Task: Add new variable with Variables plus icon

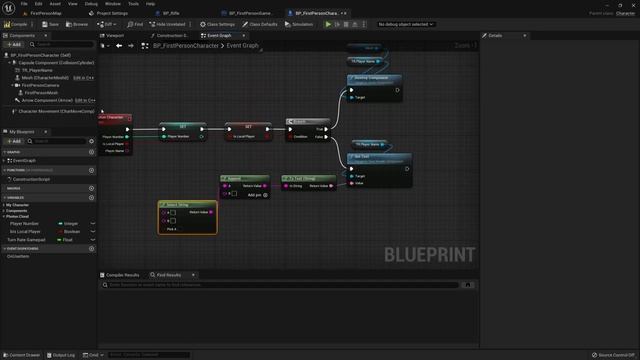Action: coord(91,198)
